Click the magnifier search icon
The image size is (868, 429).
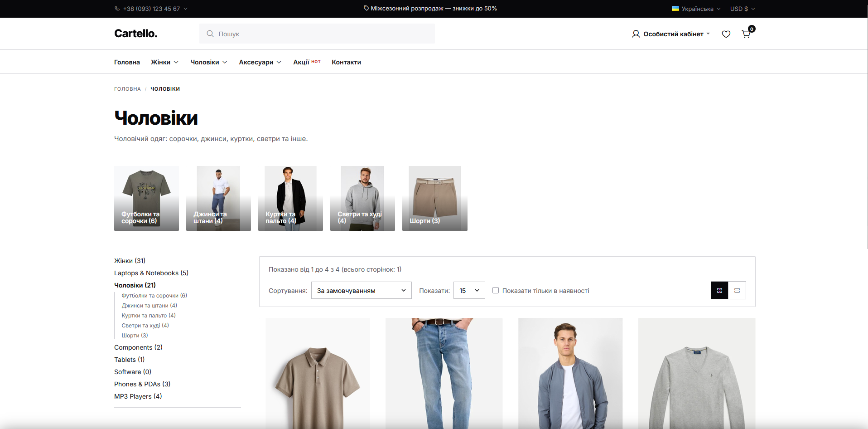pos(210,34)
